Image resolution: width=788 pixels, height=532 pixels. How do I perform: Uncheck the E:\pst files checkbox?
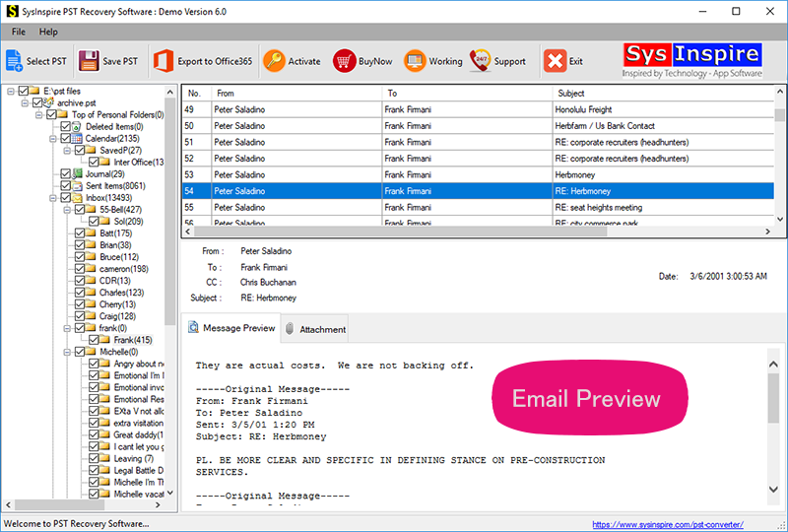tap(23, 91)
